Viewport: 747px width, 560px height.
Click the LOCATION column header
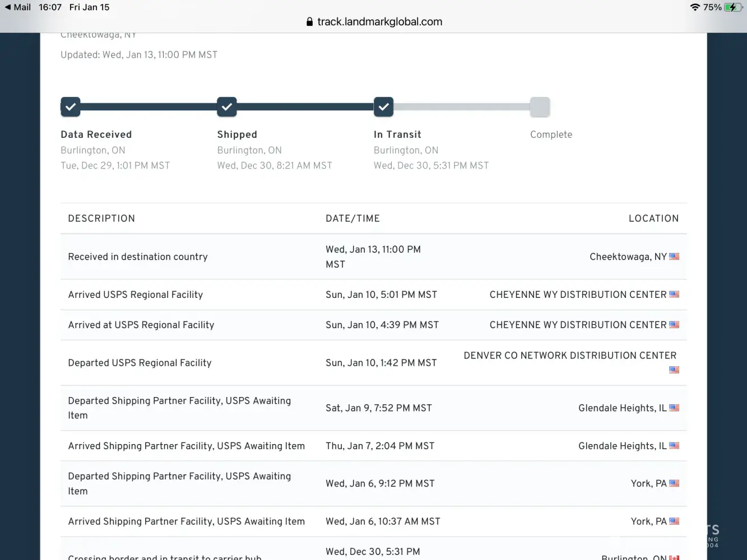[x=653, y=218]
